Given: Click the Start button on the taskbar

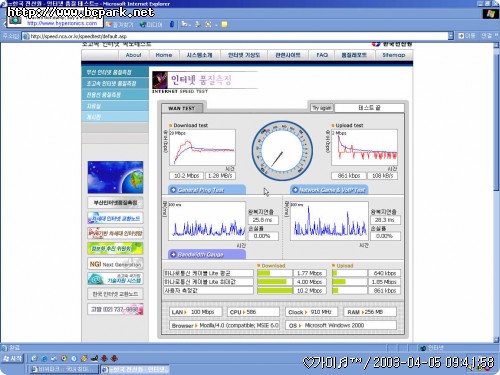Looking at the screenshot, I should coord(12,359).
